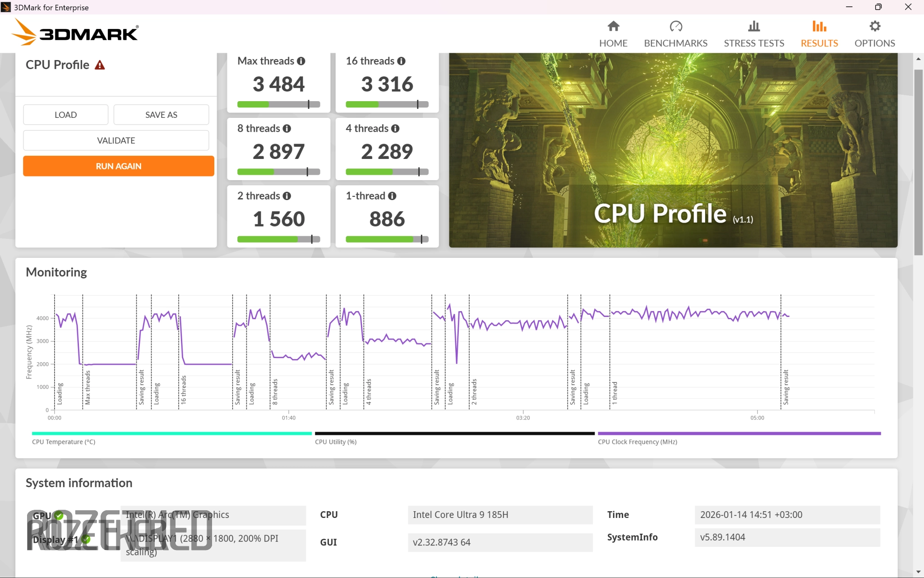Viewport: 924px width, 578px height.
Task: Click the red warning triangle beside CPU Profile
Action: pyautogui.click(x=100, y=65)
